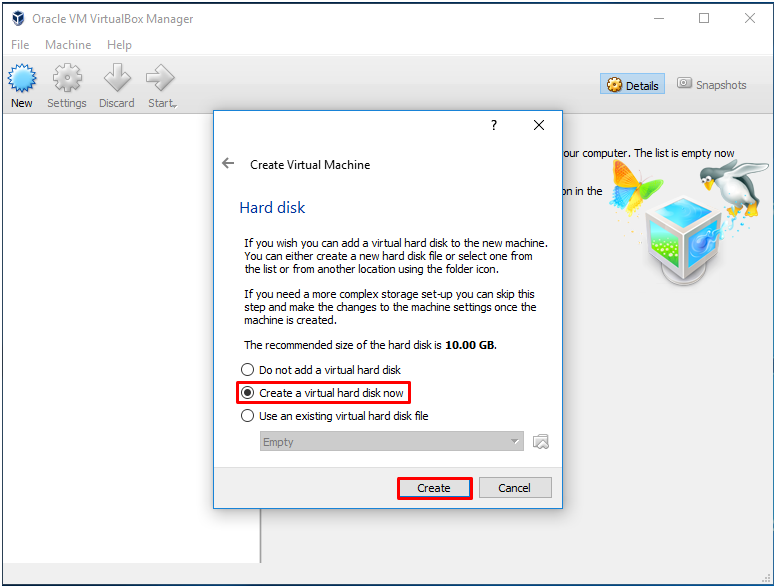Switch to the Details view
The image size is (775, 587).
pos(632,85)
